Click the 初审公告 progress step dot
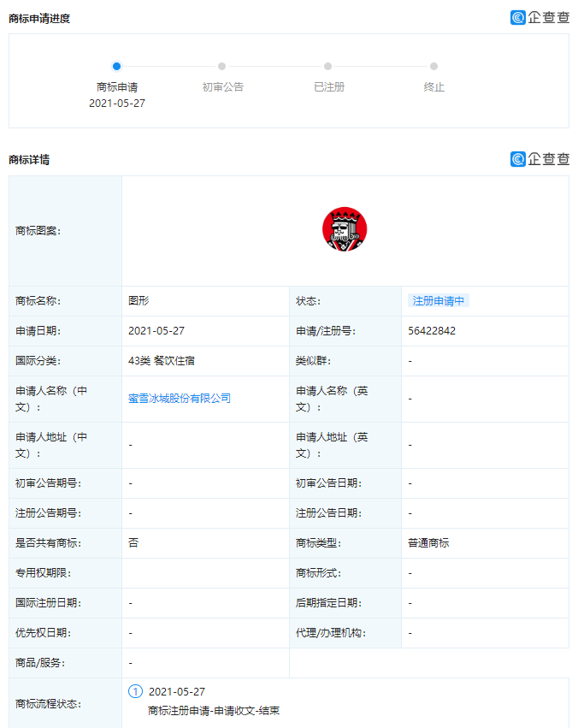Image resolution: width=578 pixels, height=728 pixels. click(x=222, y=67)
